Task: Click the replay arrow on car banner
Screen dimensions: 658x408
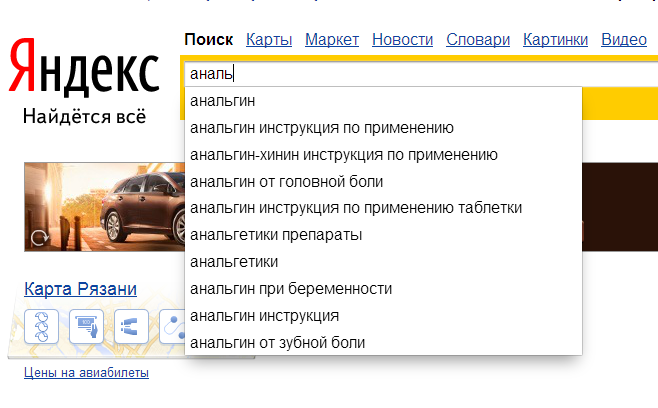Action: [x=40, y=238]
